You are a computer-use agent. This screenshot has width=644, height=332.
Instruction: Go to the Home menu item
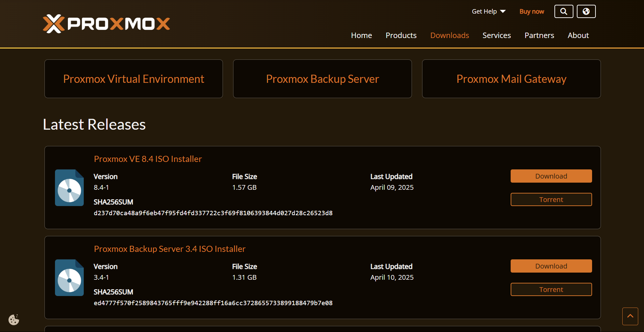pos(361,35)
